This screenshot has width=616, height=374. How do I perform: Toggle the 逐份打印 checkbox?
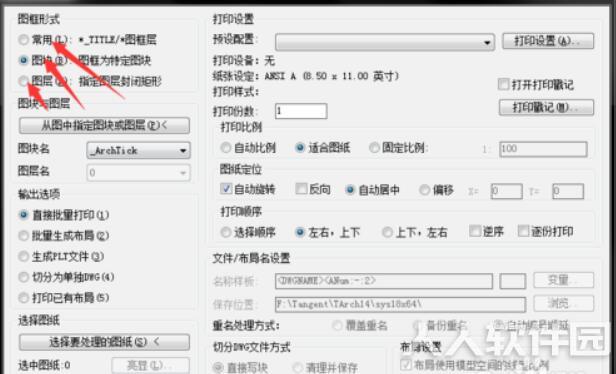(523, 231)
